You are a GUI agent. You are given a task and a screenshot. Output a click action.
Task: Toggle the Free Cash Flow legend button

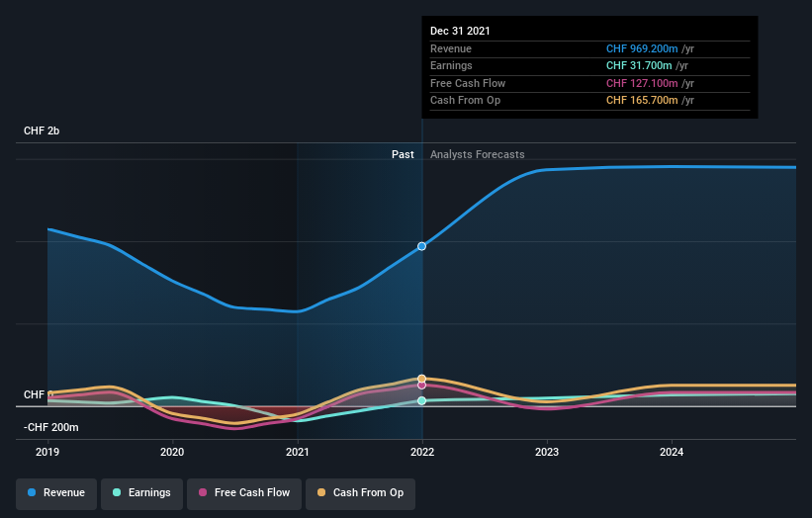click(x=244, y=493)
